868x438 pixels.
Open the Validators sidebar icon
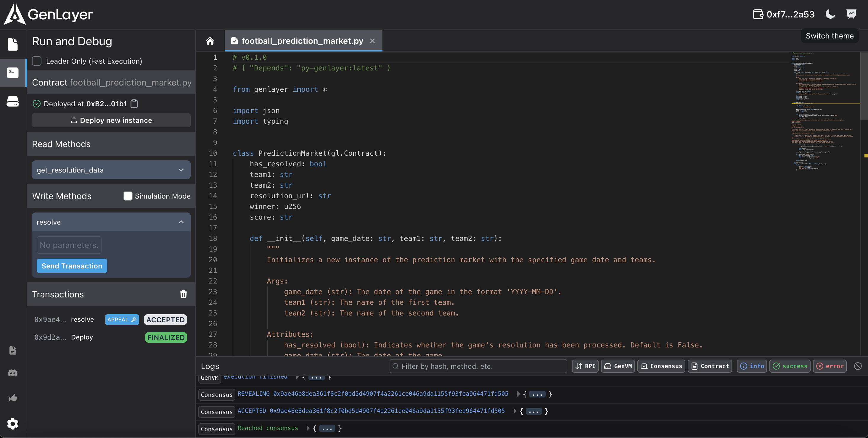[x=13, y=101]
